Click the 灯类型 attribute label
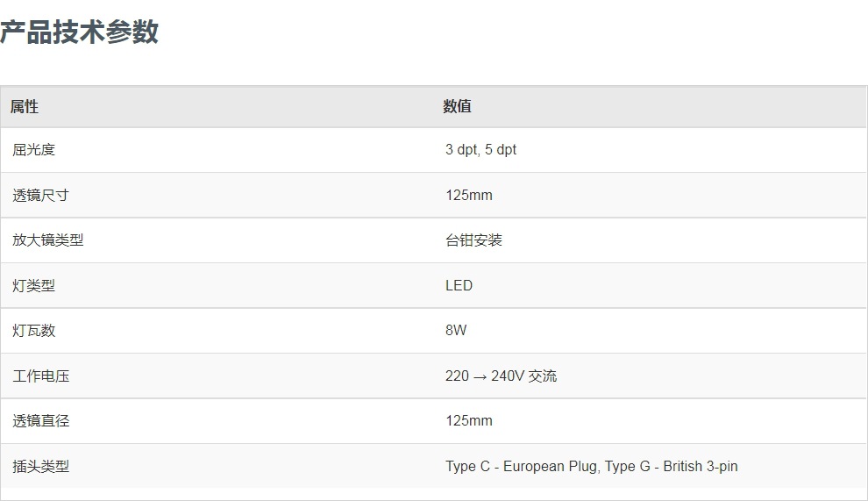Image resolution: width=868 pixels, height=501 pixels. pos(33,285)
